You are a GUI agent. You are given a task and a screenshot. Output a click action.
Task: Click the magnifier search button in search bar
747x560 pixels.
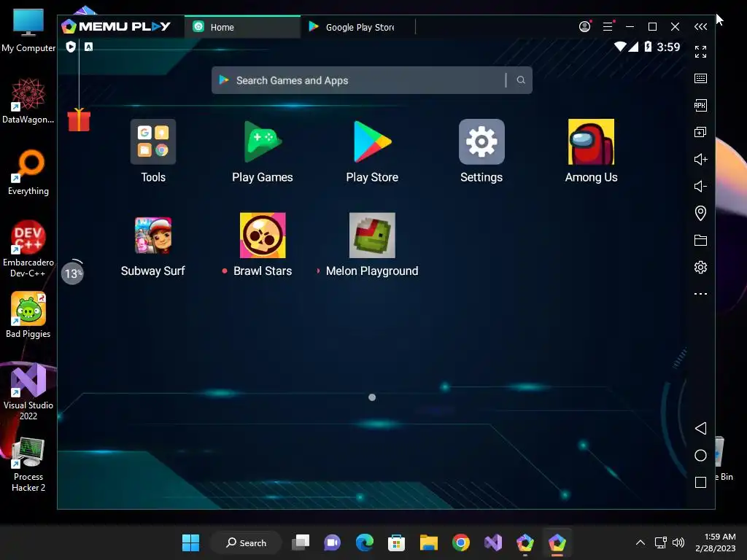pos(521,80)
